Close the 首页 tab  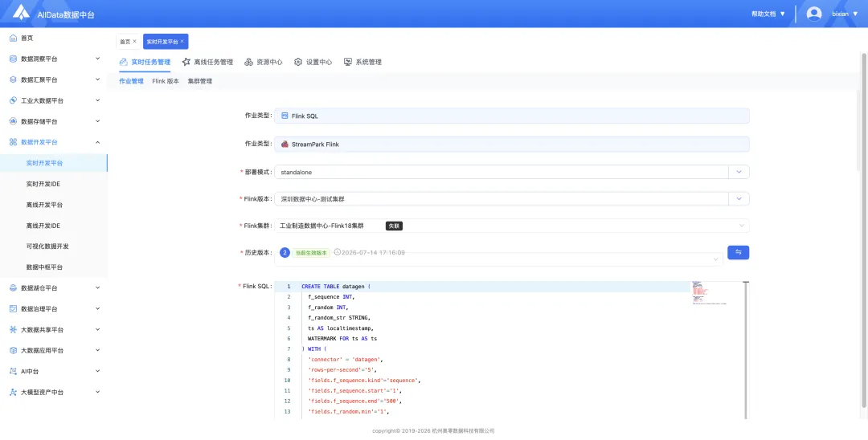pos(134,42)
